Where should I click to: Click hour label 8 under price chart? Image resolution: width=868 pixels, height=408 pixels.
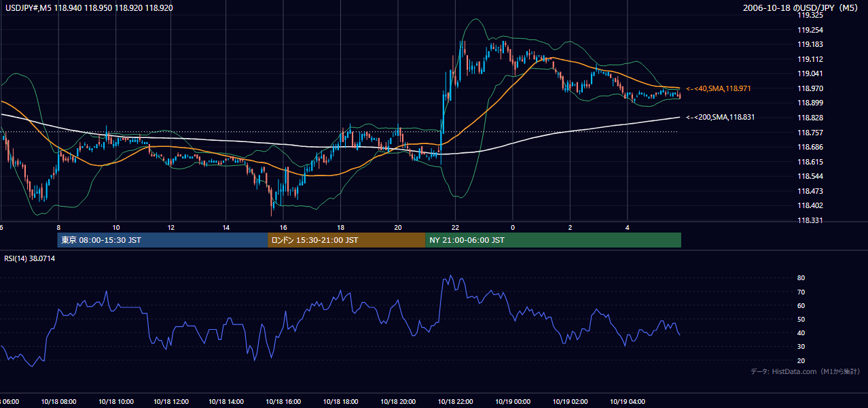pyautogui.click(x=58, y=227)
